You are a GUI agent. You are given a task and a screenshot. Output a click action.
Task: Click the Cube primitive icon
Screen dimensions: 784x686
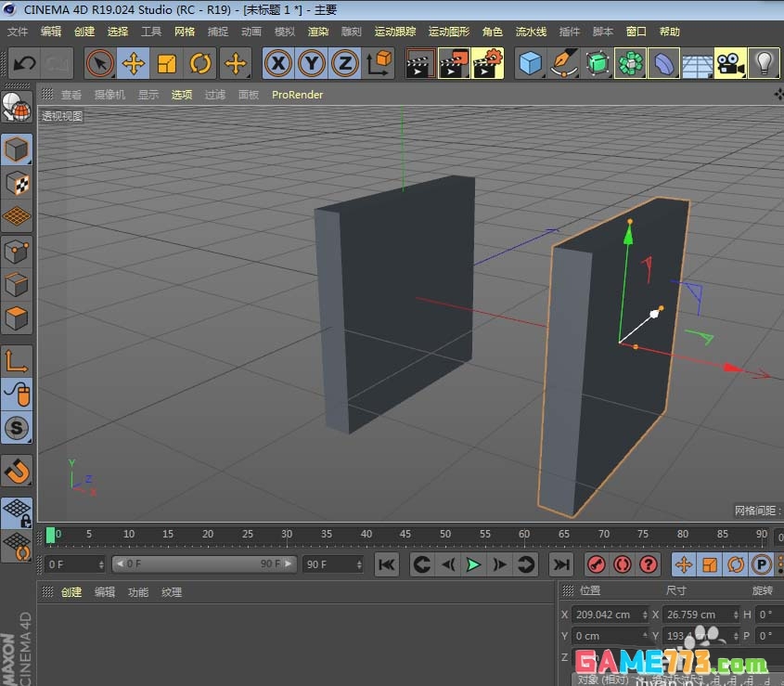pyautogui.click(x=530, y=63)
